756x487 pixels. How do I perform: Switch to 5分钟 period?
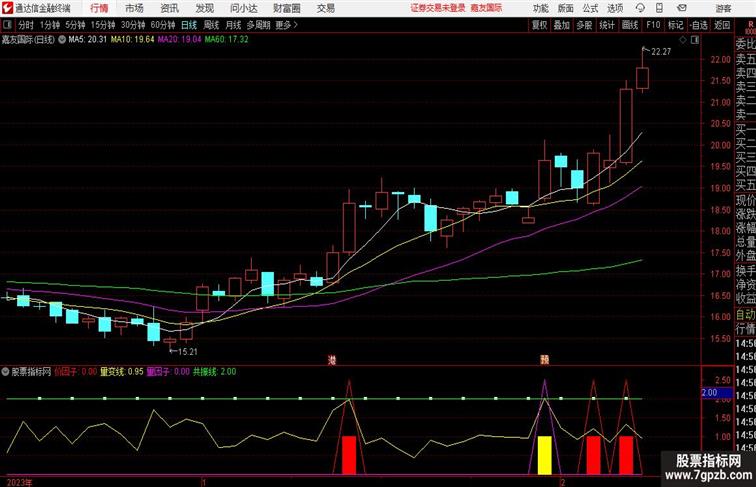point(75,25)
